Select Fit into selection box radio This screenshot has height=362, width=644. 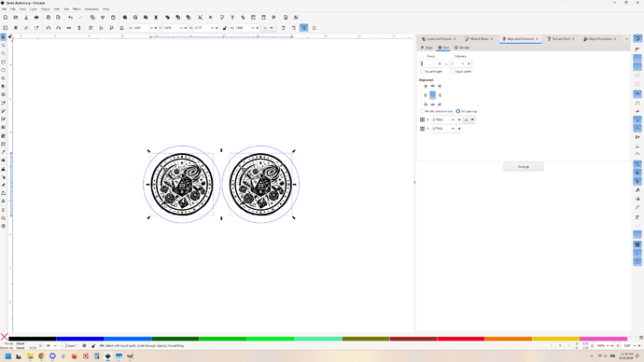coord(422,111)
